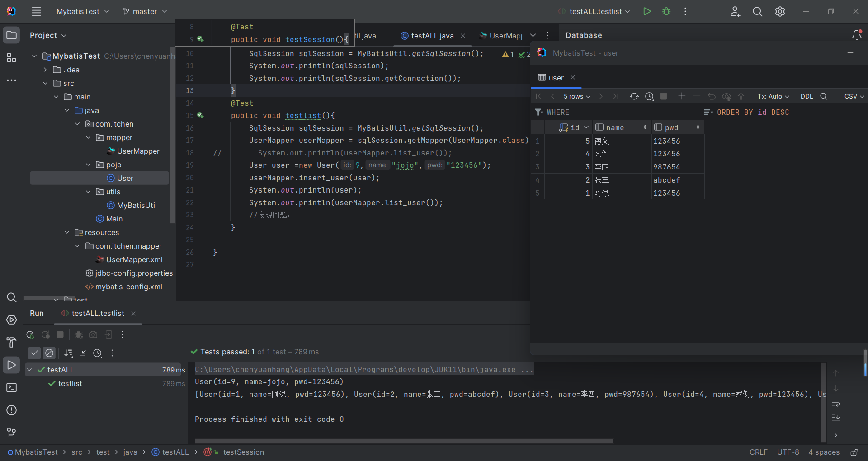Open Project tool window folder icon
The width and height of the screenshot is (868, 461).
[11, 35]
